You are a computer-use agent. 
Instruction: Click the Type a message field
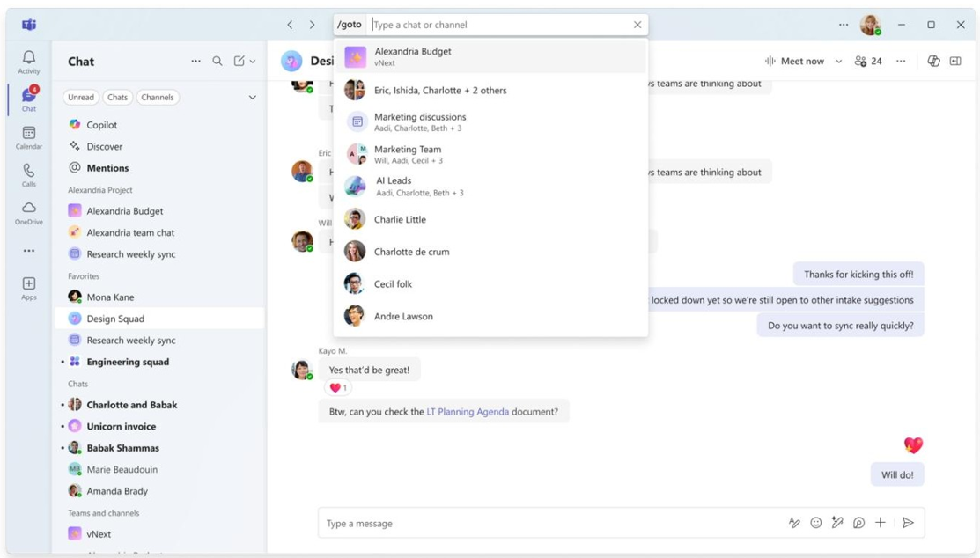pyautogui.click(x=546, y=523)
